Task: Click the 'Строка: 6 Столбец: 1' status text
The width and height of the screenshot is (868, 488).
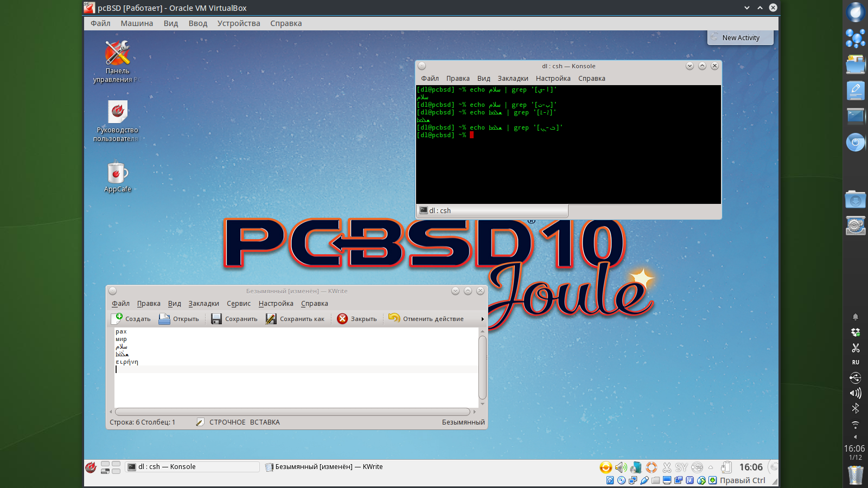Action: tap(142, 422)
